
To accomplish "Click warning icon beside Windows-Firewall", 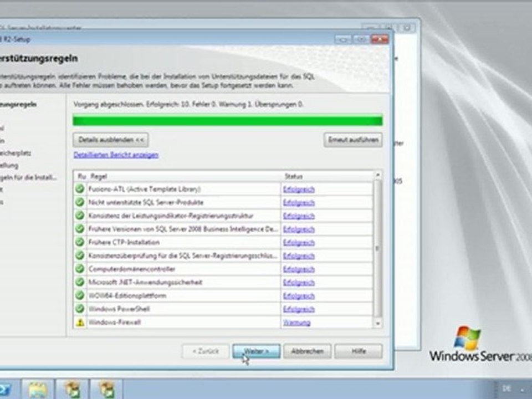I will point(80,323).
